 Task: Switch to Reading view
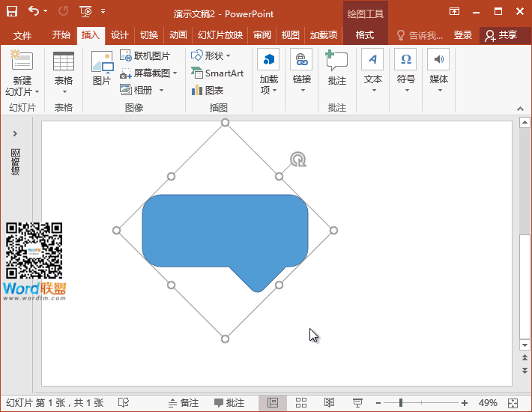pos(329,402)
